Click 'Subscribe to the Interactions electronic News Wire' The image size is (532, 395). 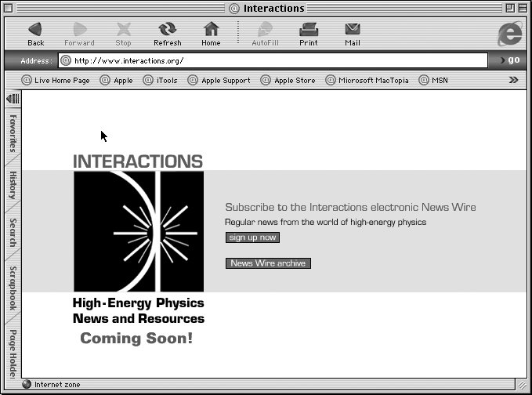click(x=350, y=207)
